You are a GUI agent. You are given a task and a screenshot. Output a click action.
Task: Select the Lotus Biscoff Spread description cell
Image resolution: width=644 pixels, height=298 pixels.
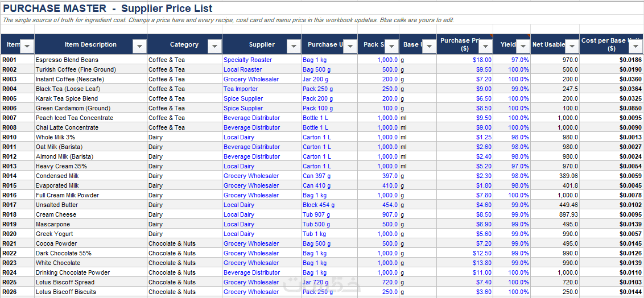[90, 283]
